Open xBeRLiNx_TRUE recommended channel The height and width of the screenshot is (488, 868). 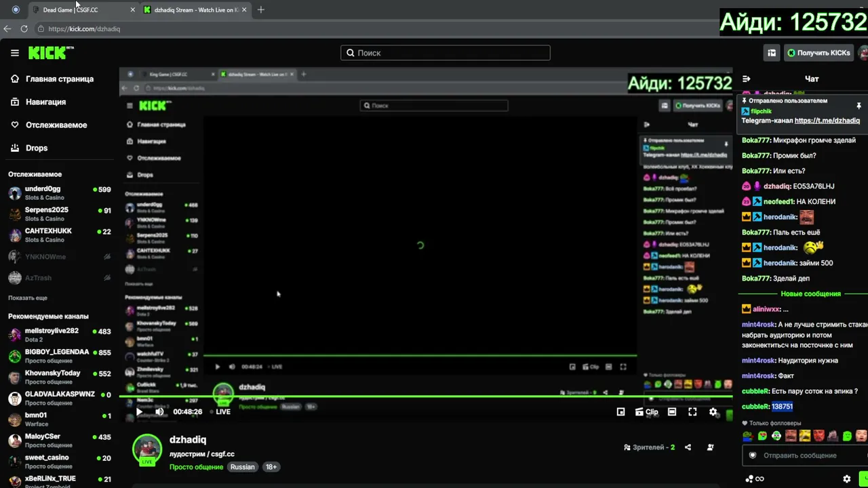60,481
